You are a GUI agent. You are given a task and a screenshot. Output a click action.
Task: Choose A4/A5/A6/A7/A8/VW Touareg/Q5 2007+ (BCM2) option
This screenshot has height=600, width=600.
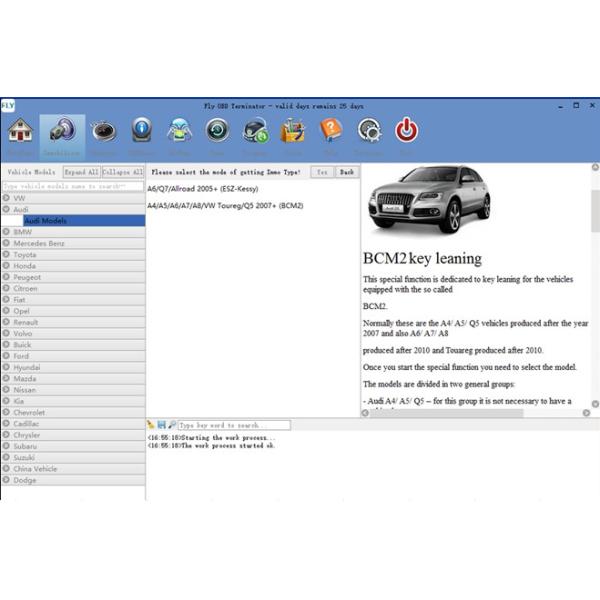click(x=225, y=205)
